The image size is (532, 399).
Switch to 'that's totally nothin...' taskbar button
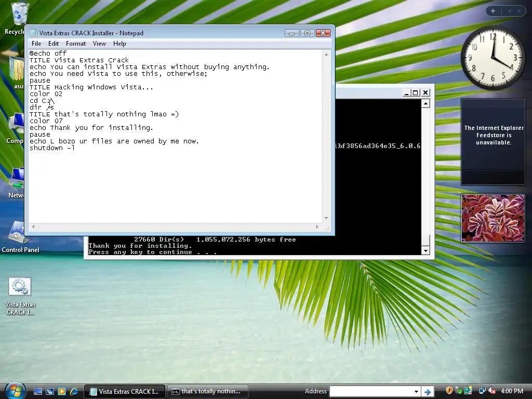208,391
